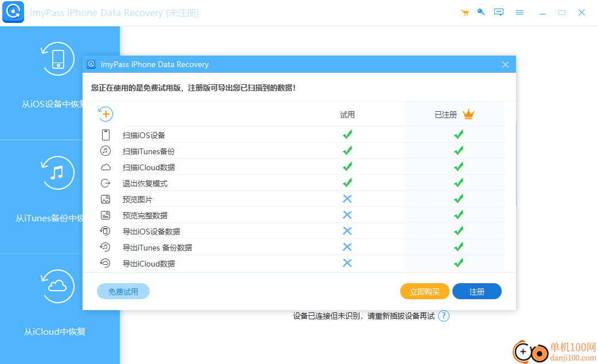
Task: Click the 导出iCloud数据 row label
Action: (148, 264)
